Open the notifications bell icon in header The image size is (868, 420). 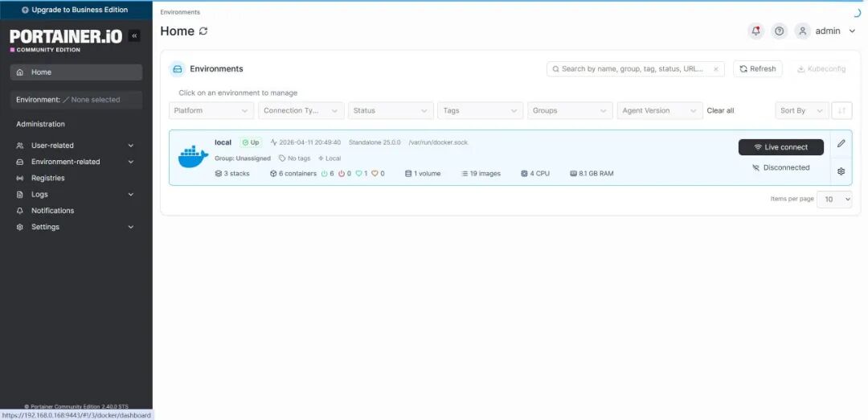coord(755,31)
